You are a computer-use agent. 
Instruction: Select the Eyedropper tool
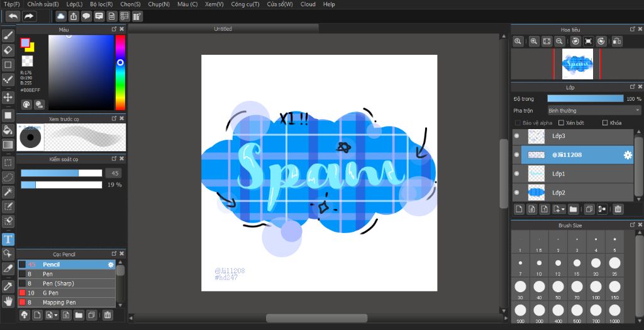pos(8,287)
